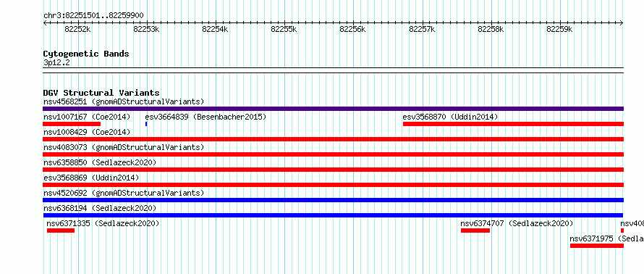The width and height of the screenshot is (644, 274).
Task: Click the short red nsv6371335 bar
Action: point(61,231)
